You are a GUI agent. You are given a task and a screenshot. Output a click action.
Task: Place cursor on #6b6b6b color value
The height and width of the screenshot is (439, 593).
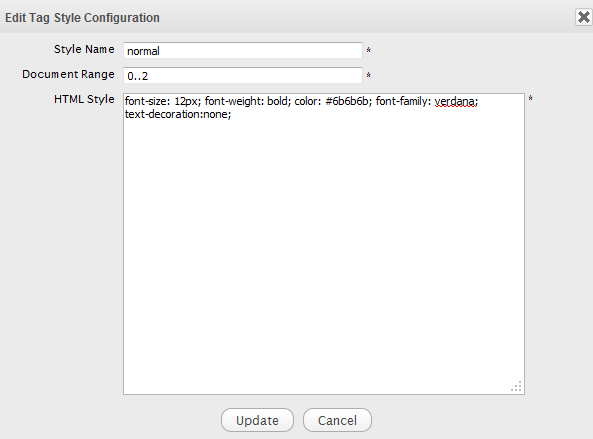click(347, 101)
